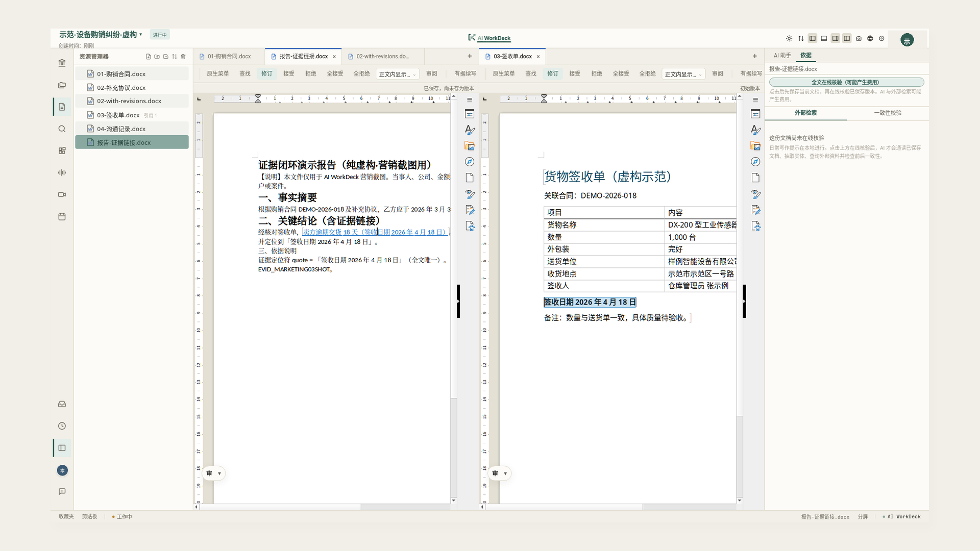Click the globe icon in top bar
980x551 pixels.
click(x=870, y=38)
